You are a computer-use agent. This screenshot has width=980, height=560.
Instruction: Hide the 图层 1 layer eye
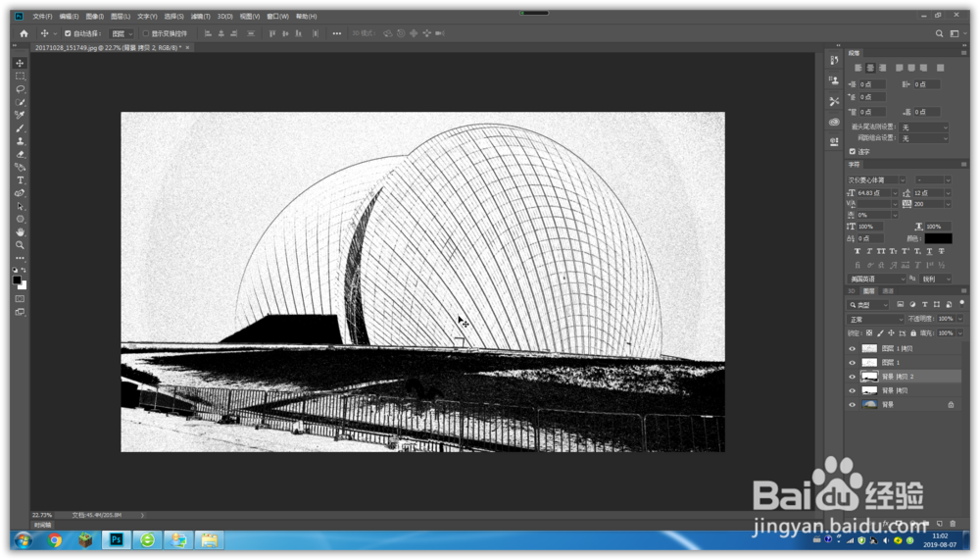pyautogui.click(x=852, y=362)
